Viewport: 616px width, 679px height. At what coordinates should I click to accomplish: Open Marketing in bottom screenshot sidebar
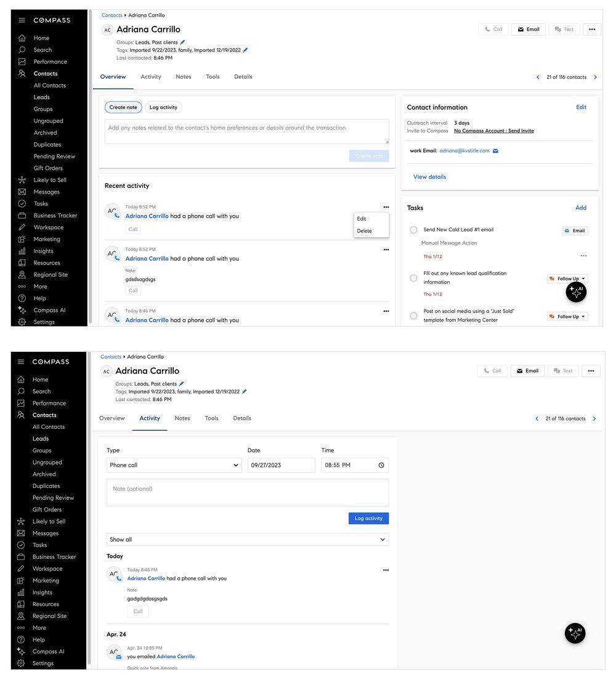[x=46, y=580]
